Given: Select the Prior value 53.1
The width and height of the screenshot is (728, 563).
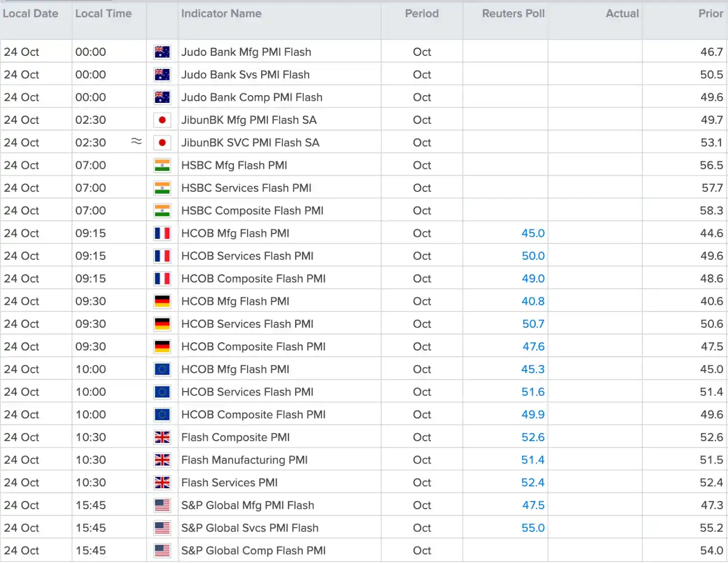Looking at the screenshot, I should pyautogui.click(x=712, y=143).
